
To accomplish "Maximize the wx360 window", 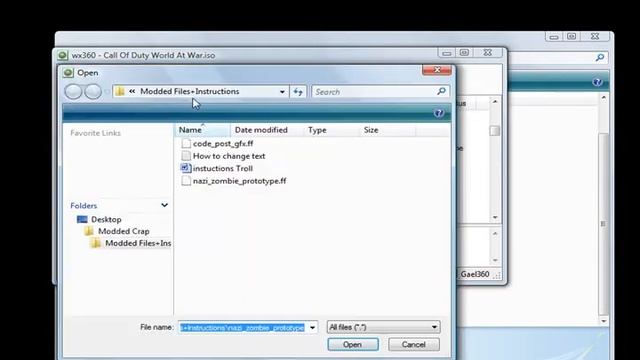I will coord(464,53).
